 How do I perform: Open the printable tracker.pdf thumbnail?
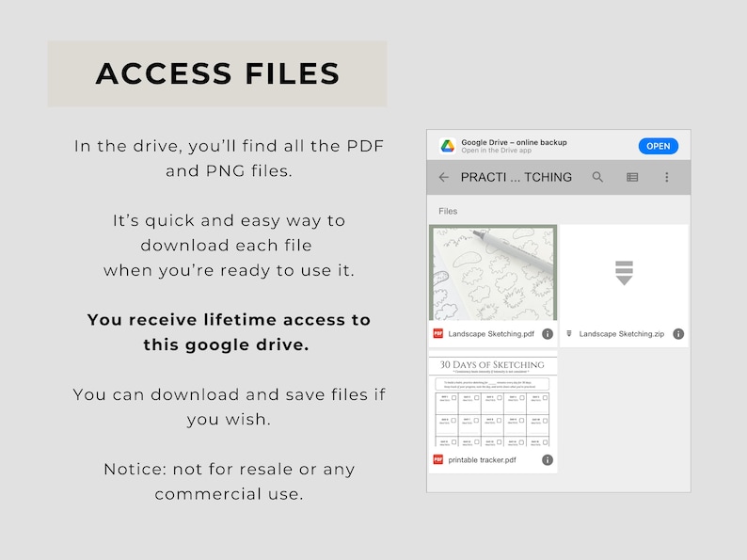[493, 399]
